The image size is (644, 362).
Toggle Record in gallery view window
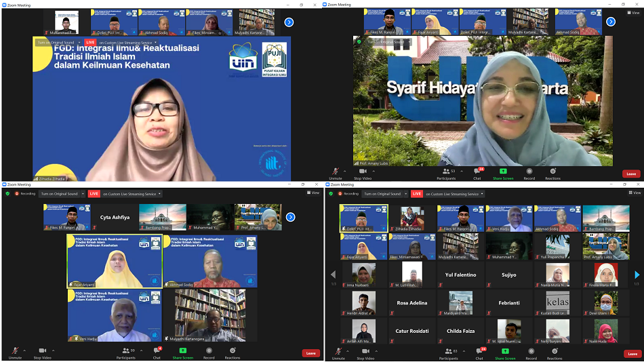(x=531, y=353)
